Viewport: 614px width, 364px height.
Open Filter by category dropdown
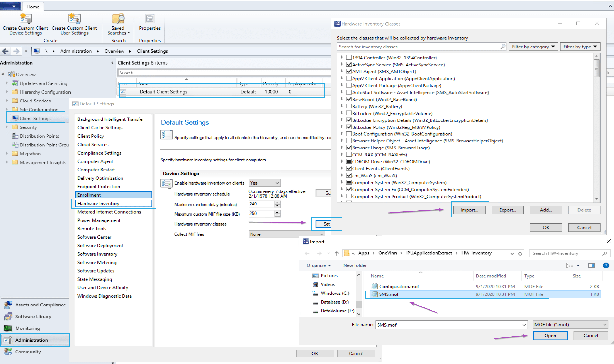tap(533, 47)
